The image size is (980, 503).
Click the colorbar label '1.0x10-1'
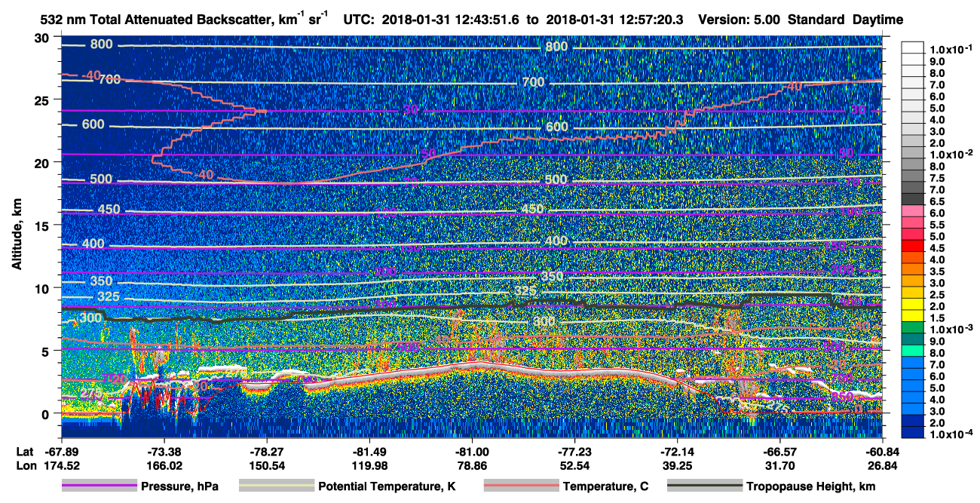click(x=951, y=49)
